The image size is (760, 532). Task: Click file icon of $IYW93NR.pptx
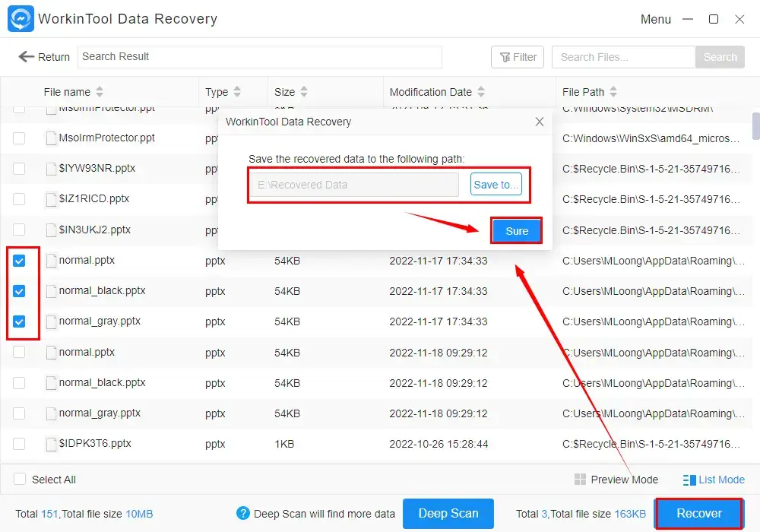tap(51, 169)
